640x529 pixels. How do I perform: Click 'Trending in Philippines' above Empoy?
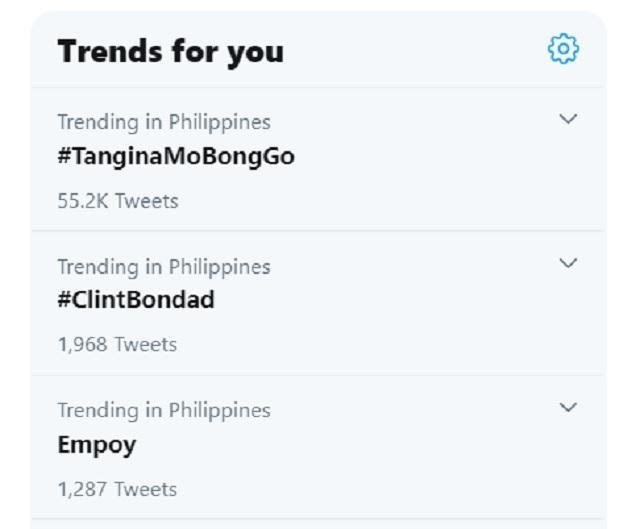[164, 410]
